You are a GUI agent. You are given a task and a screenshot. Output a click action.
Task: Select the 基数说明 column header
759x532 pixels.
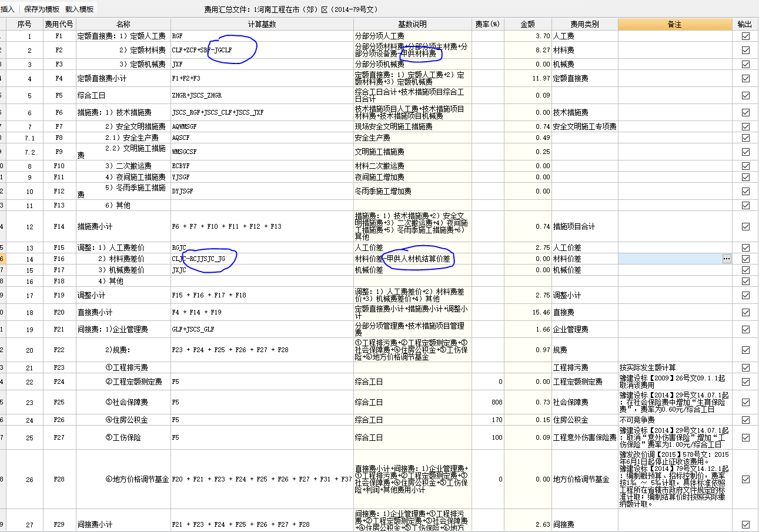coord(412,24)
